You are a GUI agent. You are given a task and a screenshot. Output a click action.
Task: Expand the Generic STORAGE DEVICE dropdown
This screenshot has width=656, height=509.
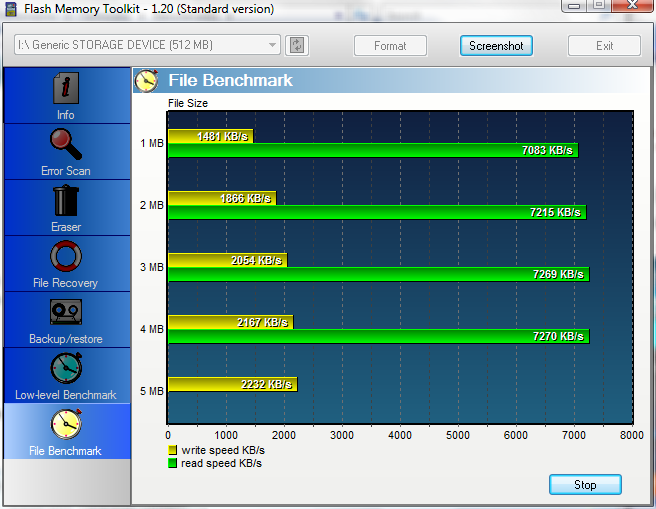[273, 45]
